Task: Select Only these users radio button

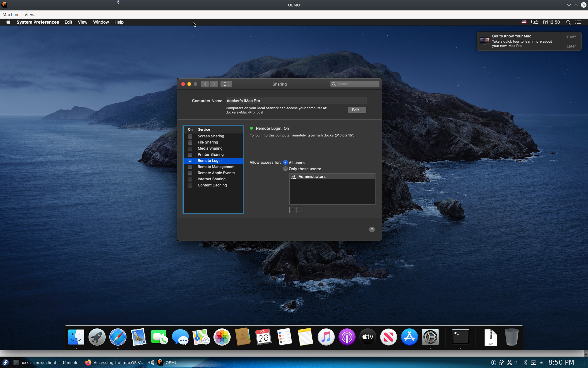Action: pos(285,169)
